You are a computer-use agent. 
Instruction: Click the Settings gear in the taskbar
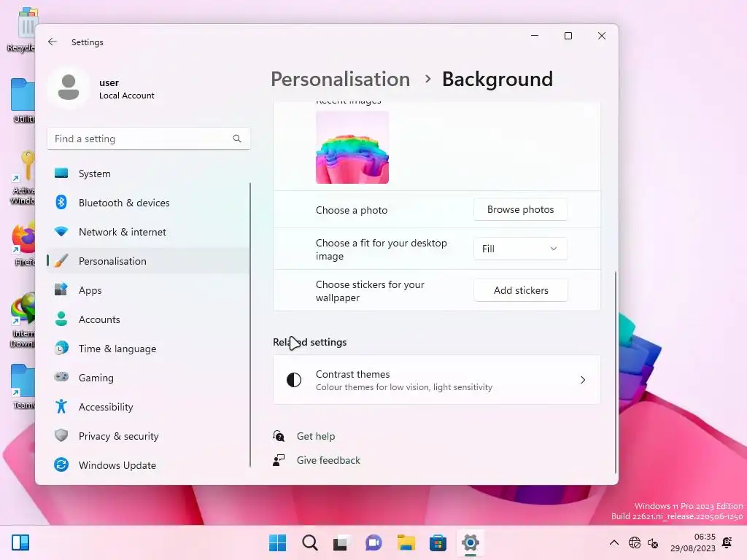471,542
